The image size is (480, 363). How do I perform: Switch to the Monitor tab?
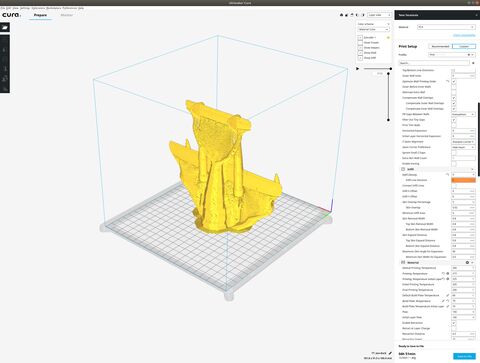click(67, 15)
